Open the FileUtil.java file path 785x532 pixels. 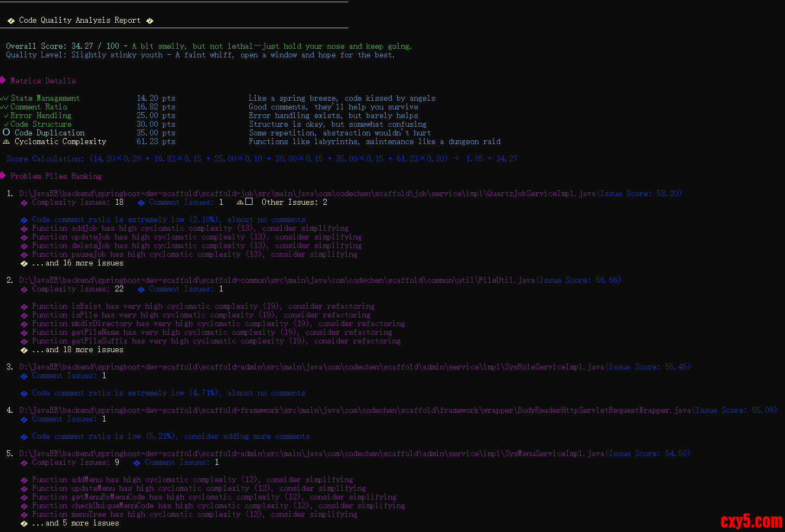click(x=276, y=280)
